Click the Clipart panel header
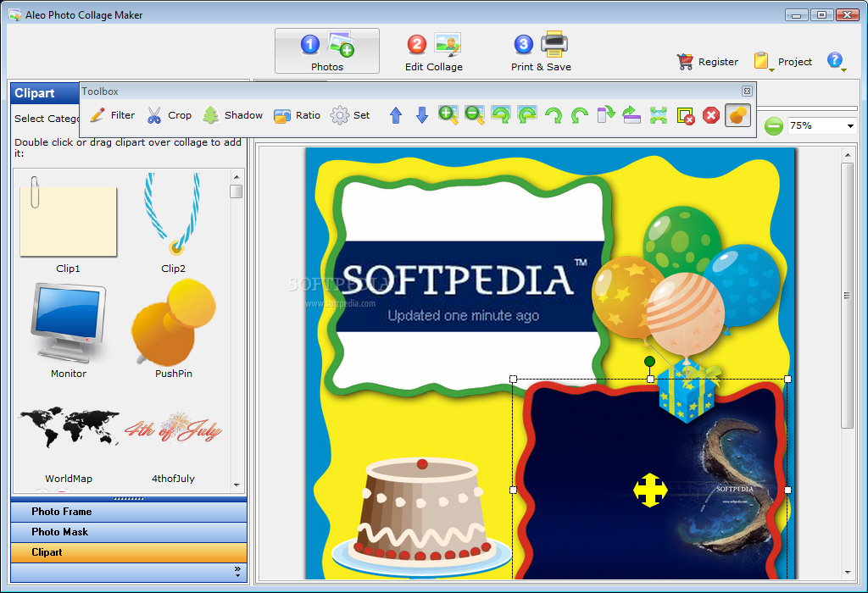 click(46, 93)
